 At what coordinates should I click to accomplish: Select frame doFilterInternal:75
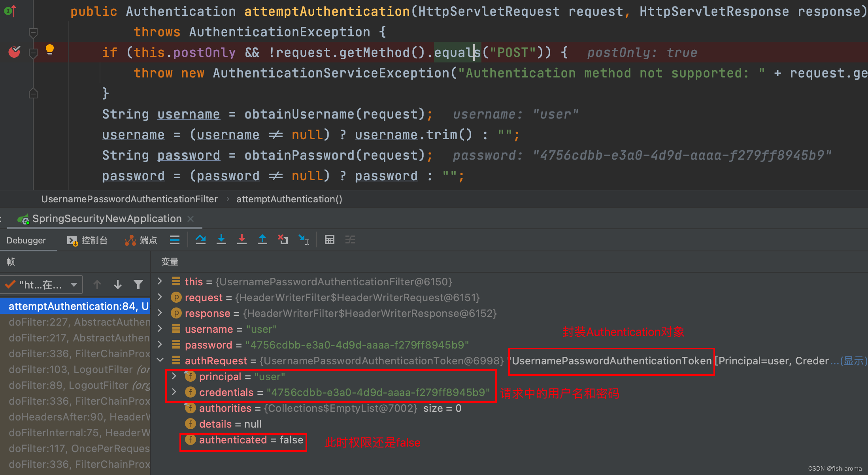75,433
